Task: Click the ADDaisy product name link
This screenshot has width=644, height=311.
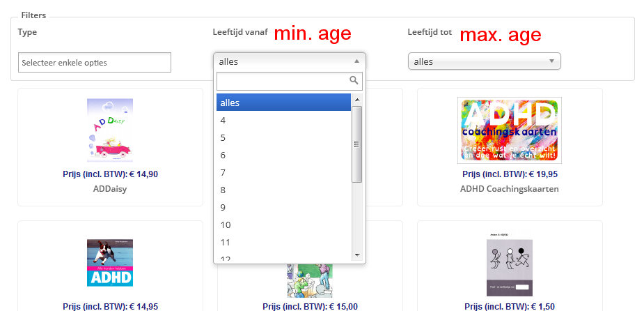Action: [110, 188]
